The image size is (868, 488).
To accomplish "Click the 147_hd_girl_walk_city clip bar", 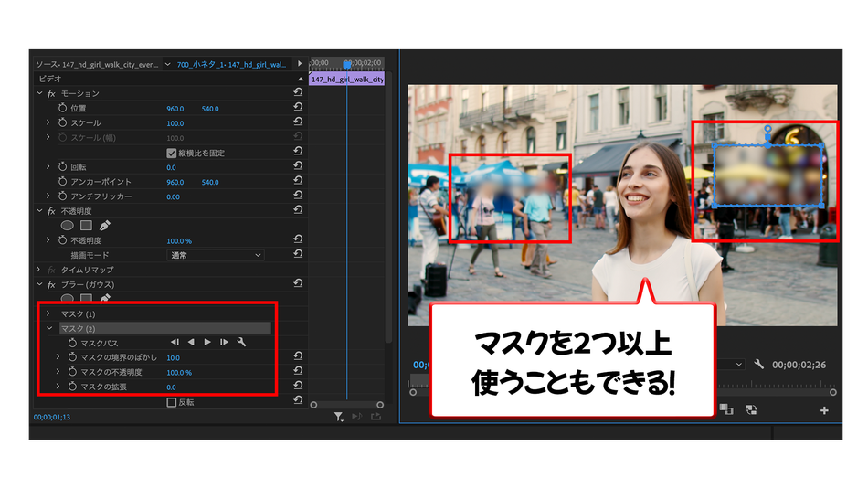I will click(346, 80).
